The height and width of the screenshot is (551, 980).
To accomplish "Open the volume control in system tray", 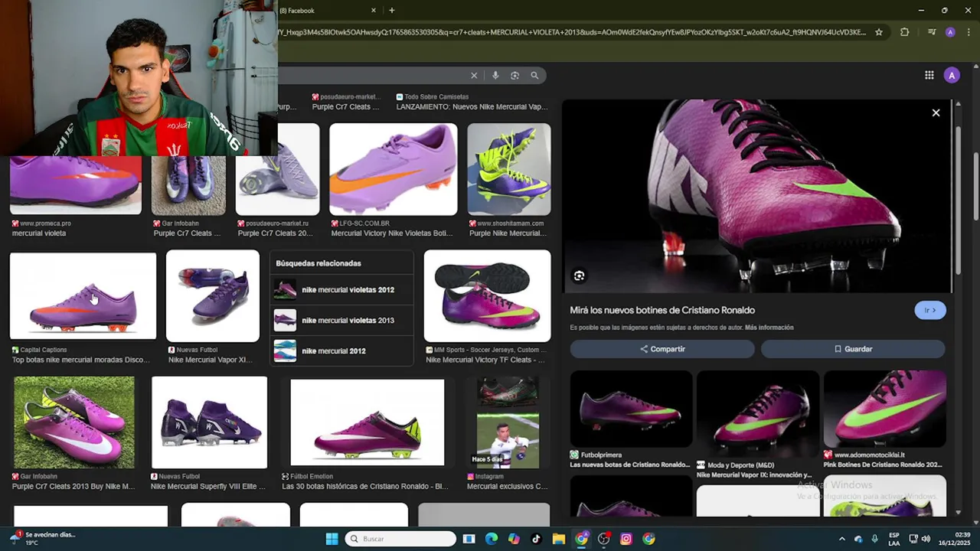I will point(926,539).
